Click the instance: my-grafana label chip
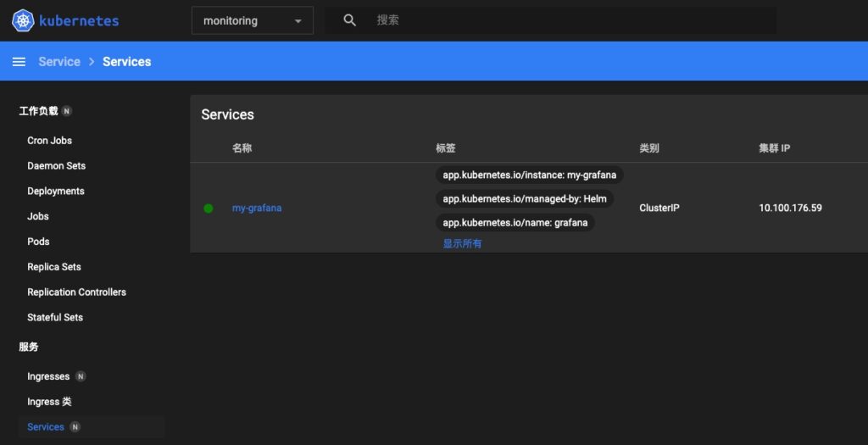 [x=529, y=175]
